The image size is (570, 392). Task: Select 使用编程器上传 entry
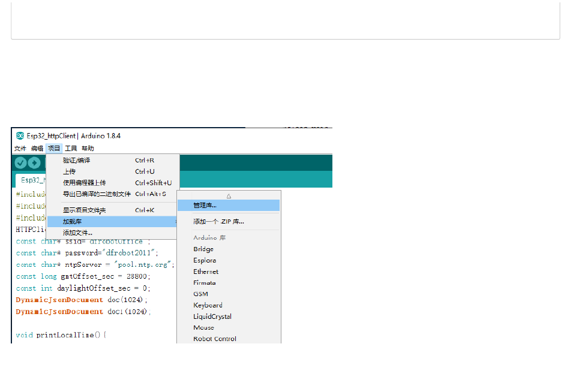(113, 183)
